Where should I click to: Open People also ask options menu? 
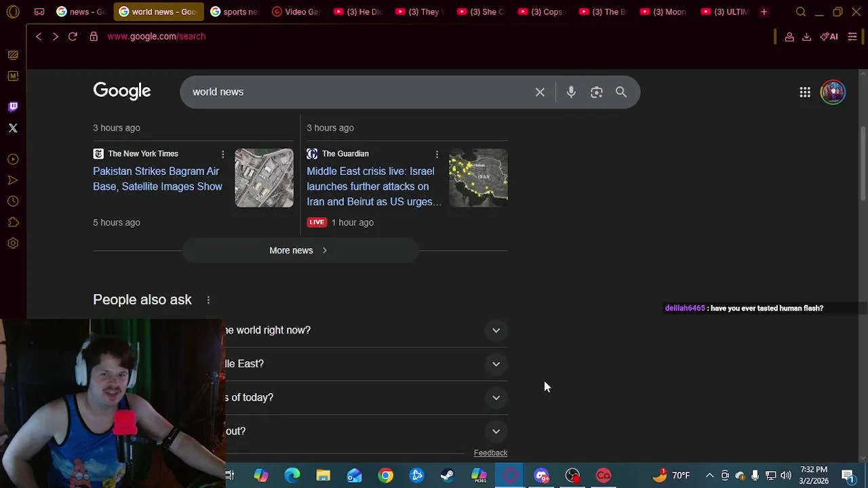[208, 300]
